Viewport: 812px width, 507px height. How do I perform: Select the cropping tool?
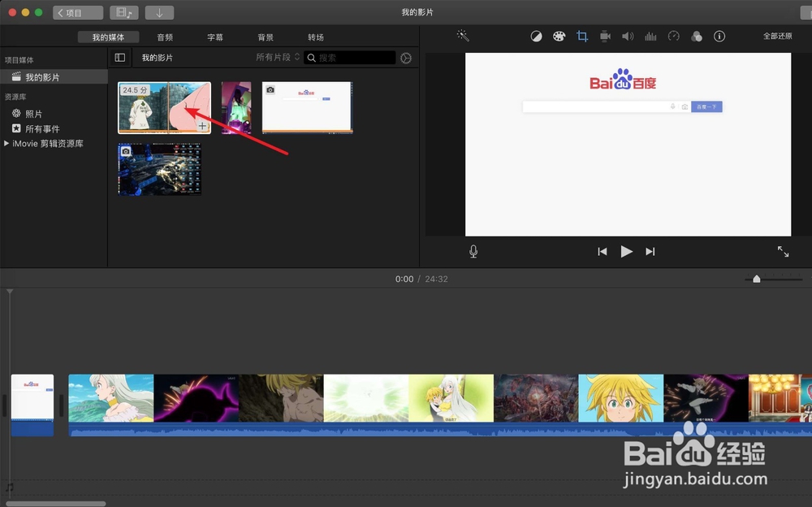tap(582, 37)
